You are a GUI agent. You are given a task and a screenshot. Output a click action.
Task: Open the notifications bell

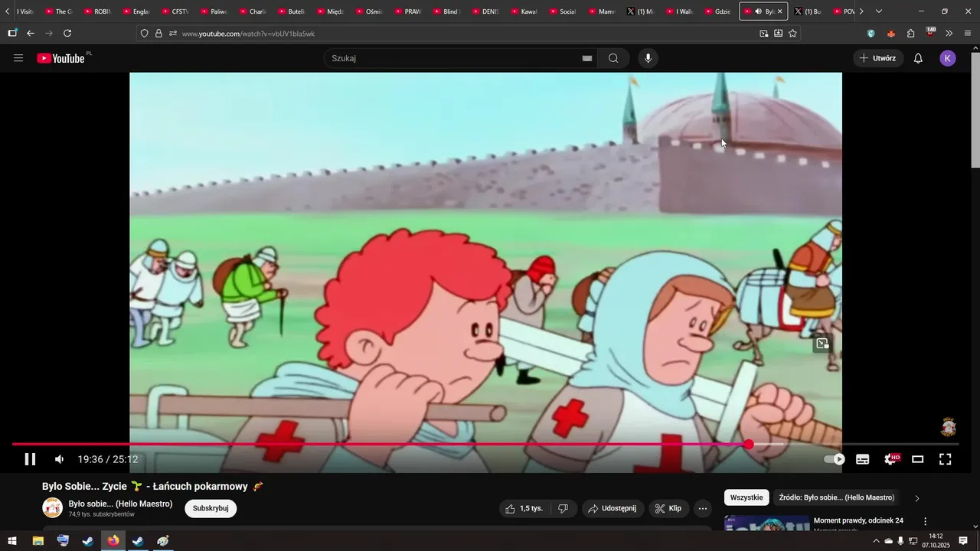(x=918, y=58)
